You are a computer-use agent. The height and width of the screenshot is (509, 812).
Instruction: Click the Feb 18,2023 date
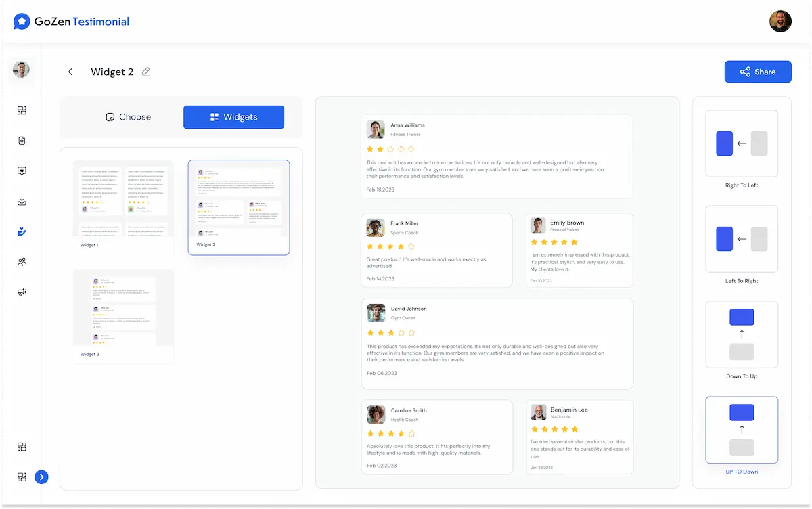[380, 190]
